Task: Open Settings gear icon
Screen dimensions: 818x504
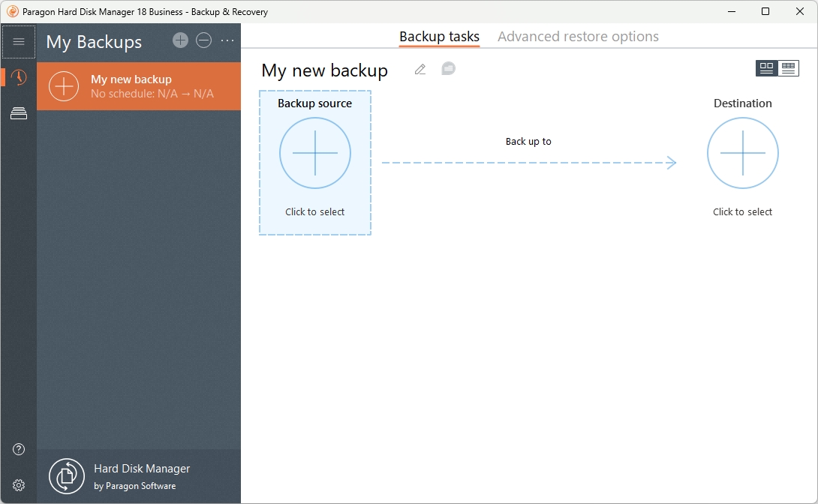Action: [19, 485]
